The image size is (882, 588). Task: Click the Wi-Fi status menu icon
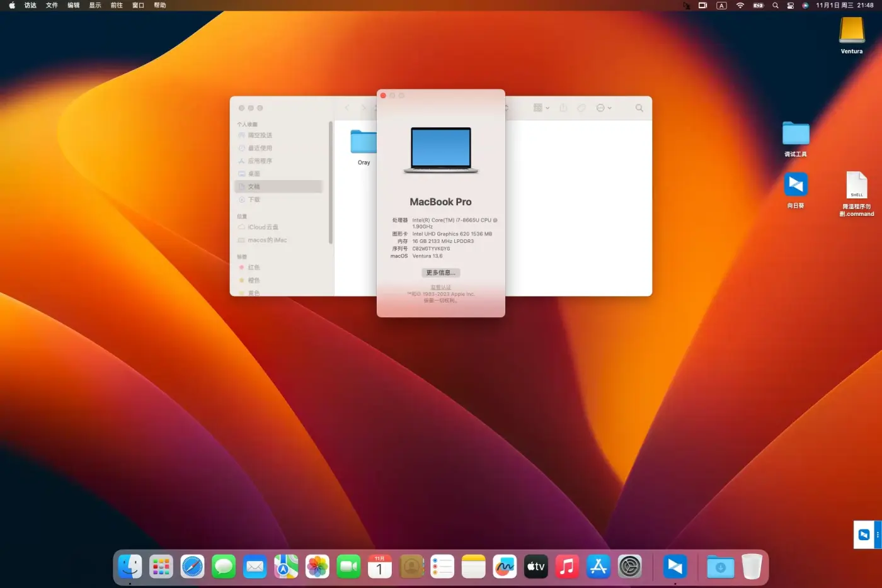pyautogui.click(x=740, y=6)
